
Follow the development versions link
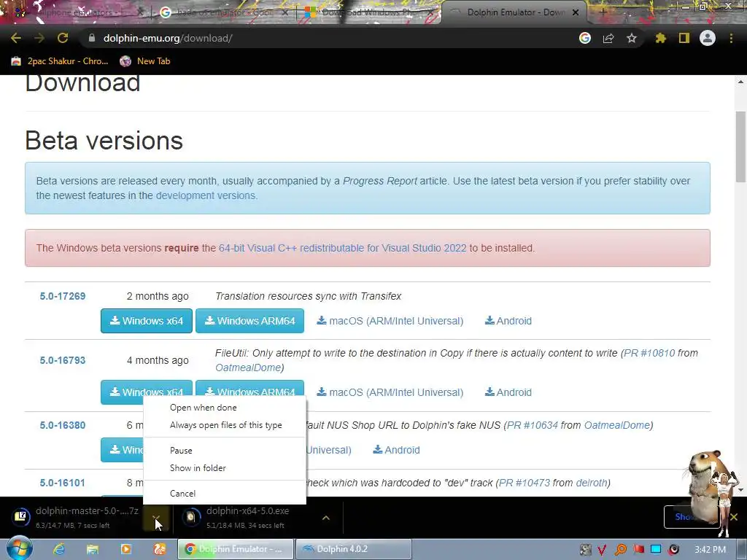point(205,195)
